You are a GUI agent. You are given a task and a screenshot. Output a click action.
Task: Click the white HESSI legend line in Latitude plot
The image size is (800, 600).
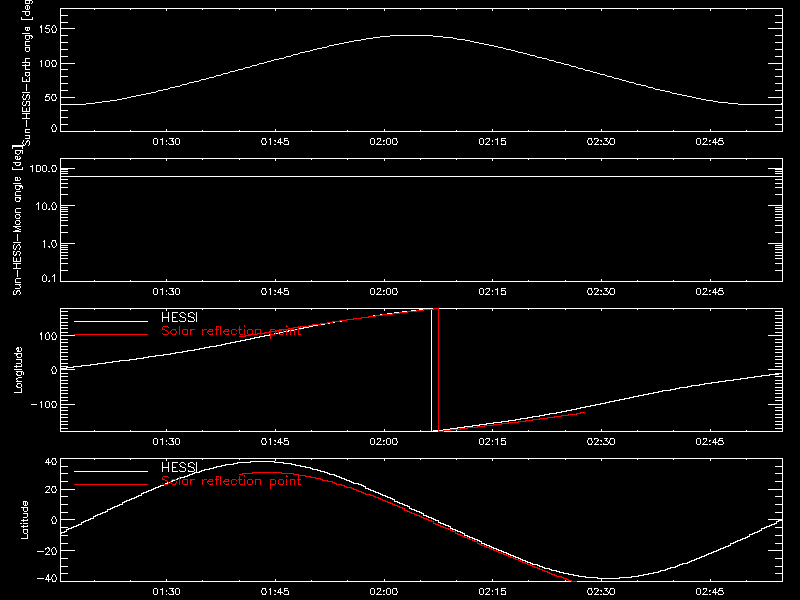click(111, 471)
